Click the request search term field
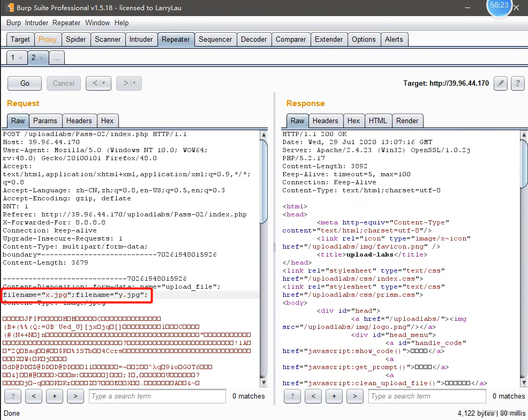This screenshot has width=528, height=420. coord(157,396)
